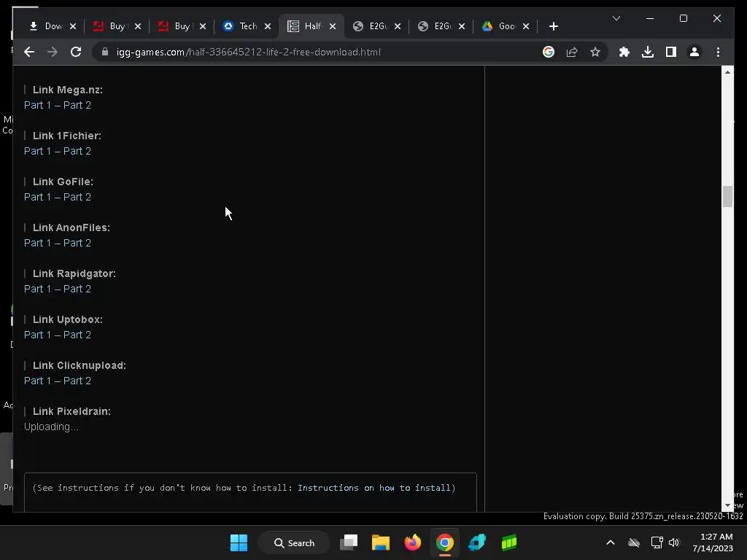Open Task View on taskbar

(x=349, y=542)
